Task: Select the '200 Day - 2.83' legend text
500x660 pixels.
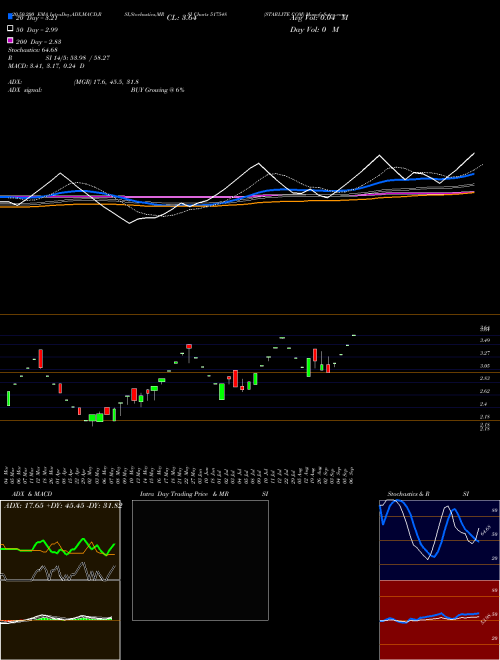Action: pyautogui.click(x=39, y=42)
